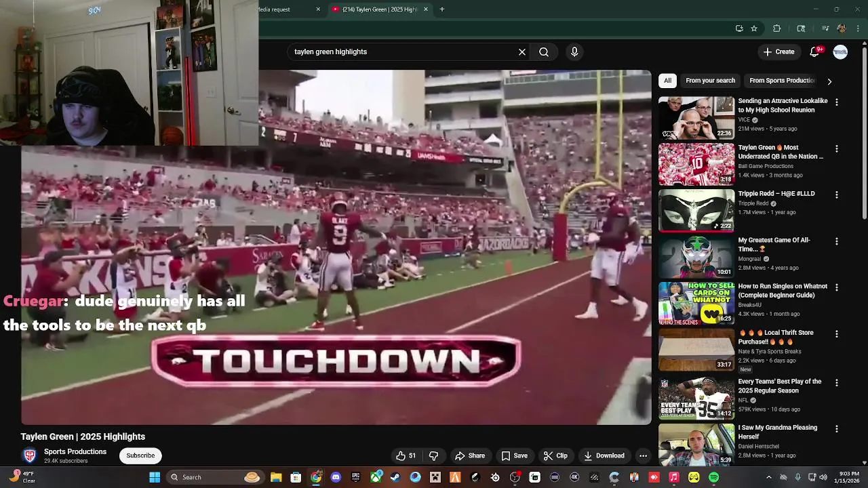Click the magnifier search button

pyautogui.click(x=544, y=52)
